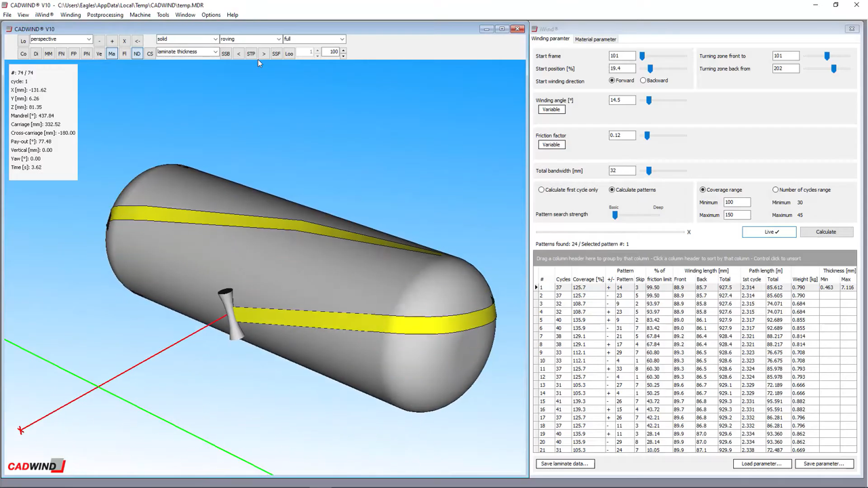Step backward with the '<' button
Screen dimensions: 868x488
[238, 54]
